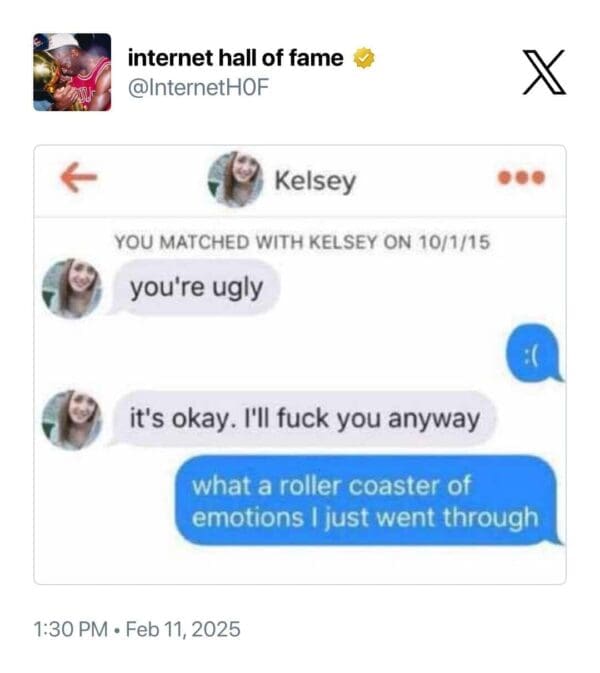Tap avatar beside "you're ugly" message

pyautogui.click(x=72, y=288)
